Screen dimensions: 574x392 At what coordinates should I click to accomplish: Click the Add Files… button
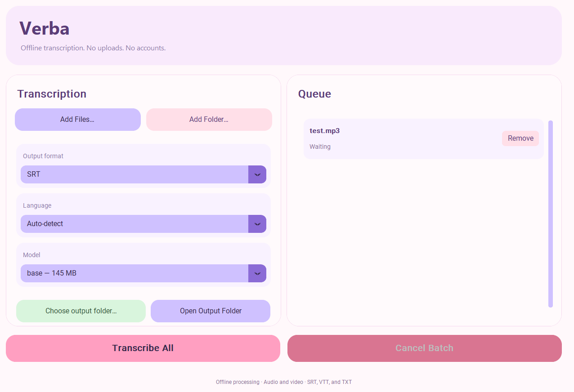(78, 120)
